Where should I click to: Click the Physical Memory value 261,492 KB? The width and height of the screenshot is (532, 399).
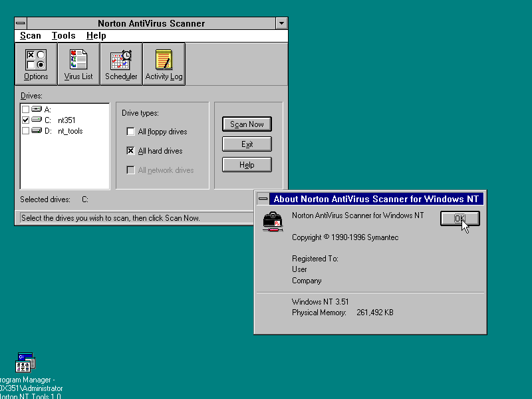[375, 313]
